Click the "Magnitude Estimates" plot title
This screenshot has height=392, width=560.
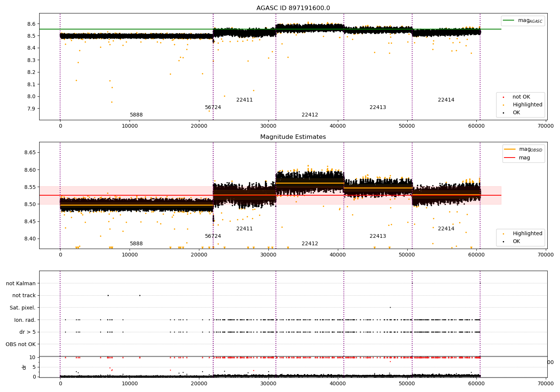(293, 137)
